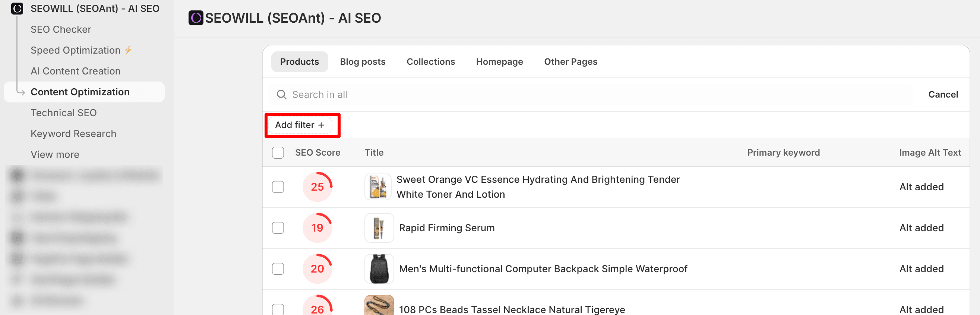The height and width of the screenshot is (315, 980).
Task: Tick the Men's Computer Backpack row checkbox
Action: pos(278,268)
